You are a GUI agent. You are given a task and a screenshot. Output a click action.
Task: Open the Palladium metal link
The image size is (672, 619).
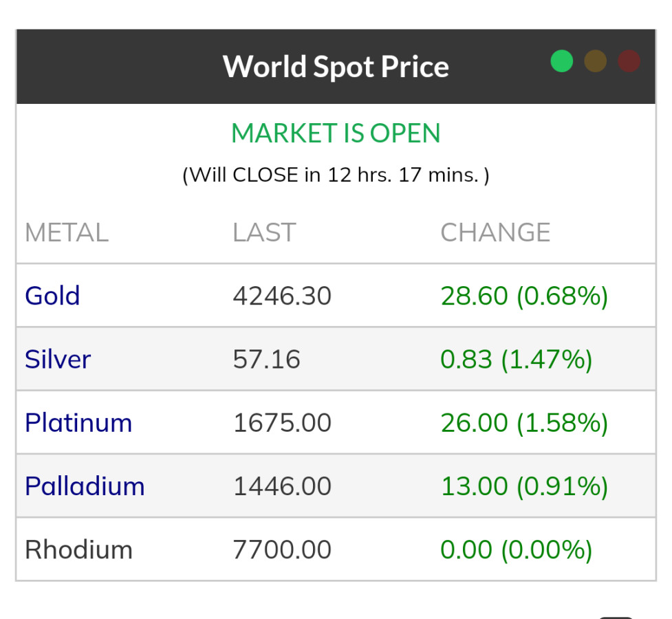pyautogui.click(x=85, y=486)
